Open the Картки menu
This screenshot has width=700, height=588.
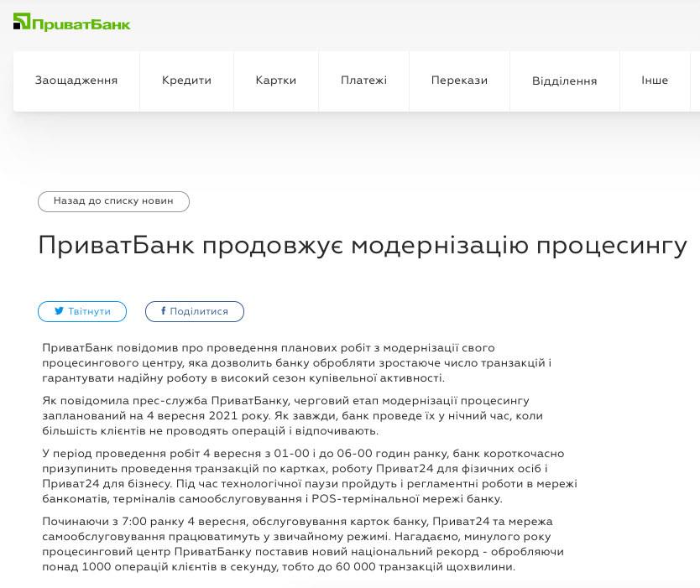point(276,81)
